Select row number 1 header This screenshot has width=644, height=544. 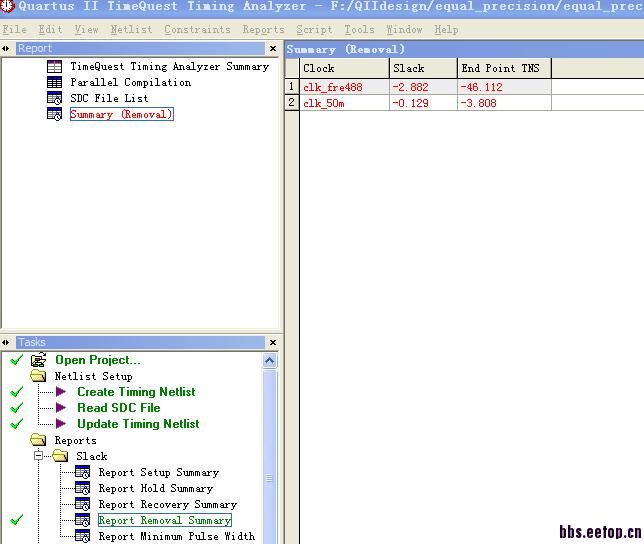coord(292,87)
